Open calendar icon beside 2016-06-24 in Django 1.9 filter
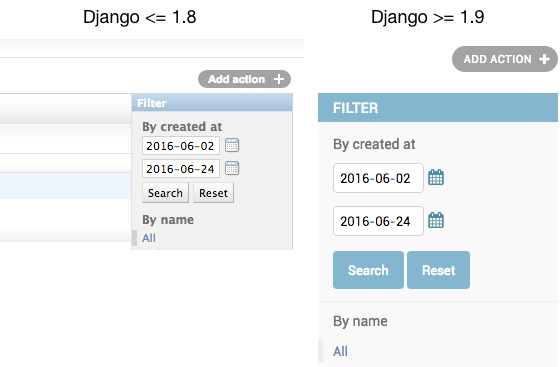Viewport: 560px width, 367px height. point(436,220)
